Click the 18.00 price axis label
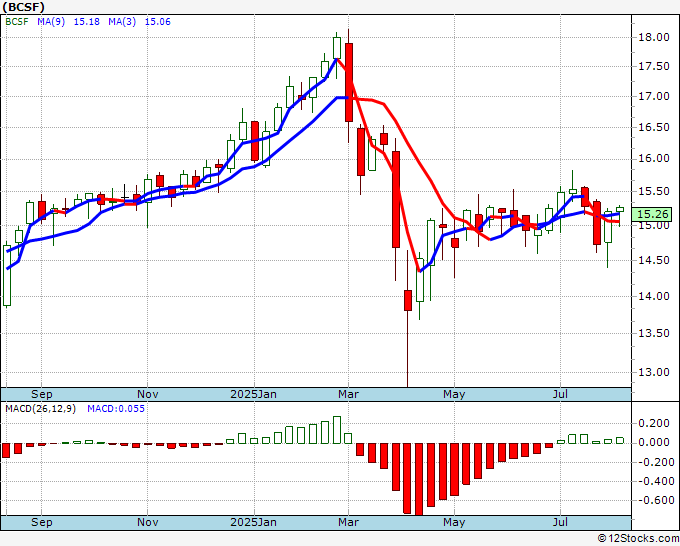 click(x=654, y=37)
